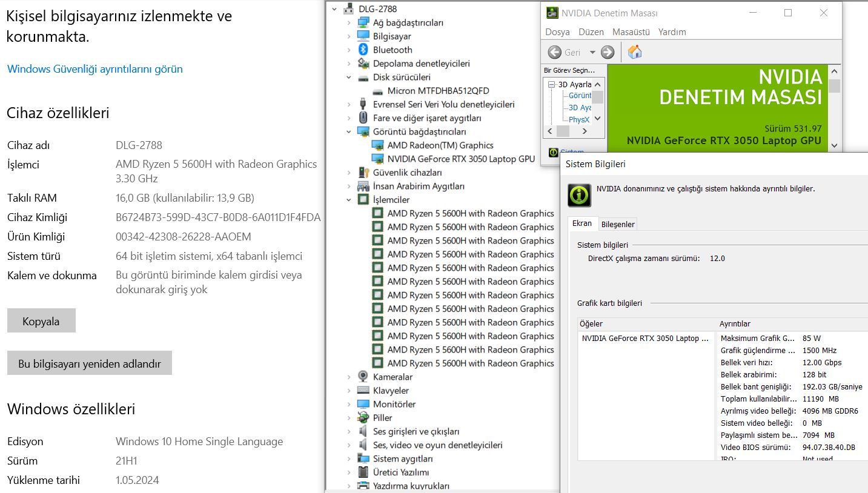The width and height of the screenshot is (868, 493).
Task: Expand the Monitörler node
Action: [x=349, y=404]
